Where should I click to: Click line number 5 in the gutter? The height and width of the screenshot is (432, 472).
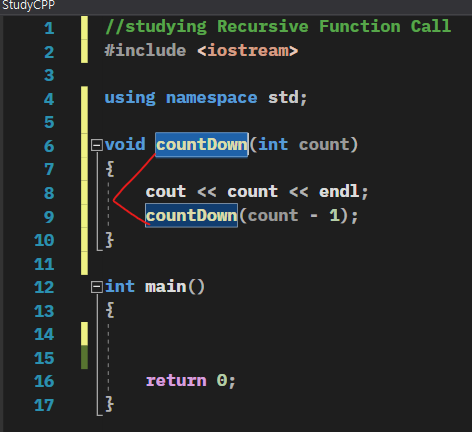(49, 122)
